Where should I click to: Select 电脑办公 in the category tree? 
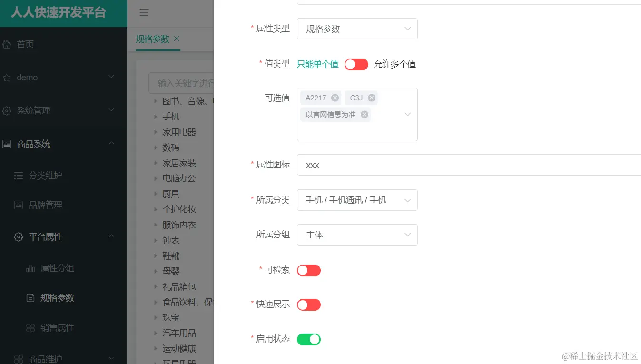point(179,178)
